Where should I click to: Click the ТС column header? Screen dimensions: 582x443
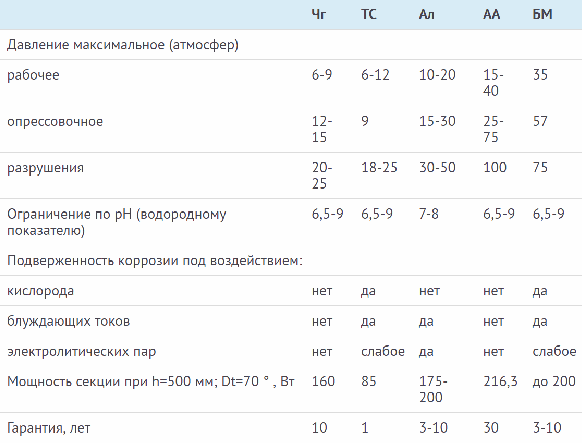369,14
